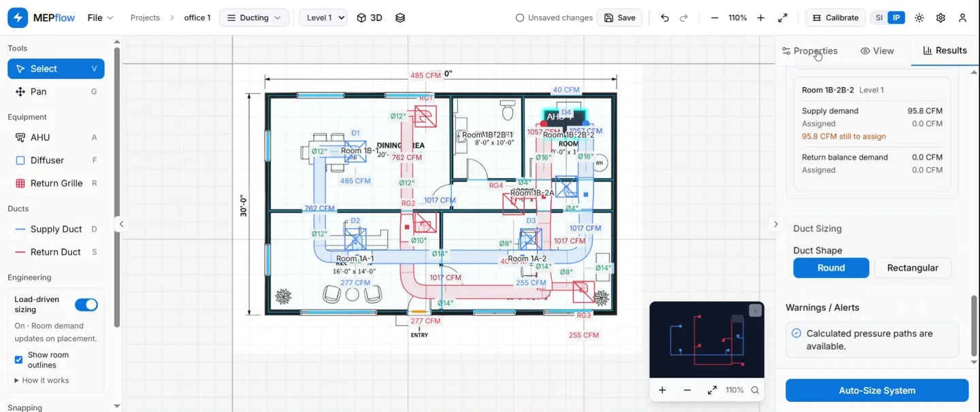The height and width of the screenshot is (412, 980).
Task: Close the minimap preview
Action: tap(755, 311)
